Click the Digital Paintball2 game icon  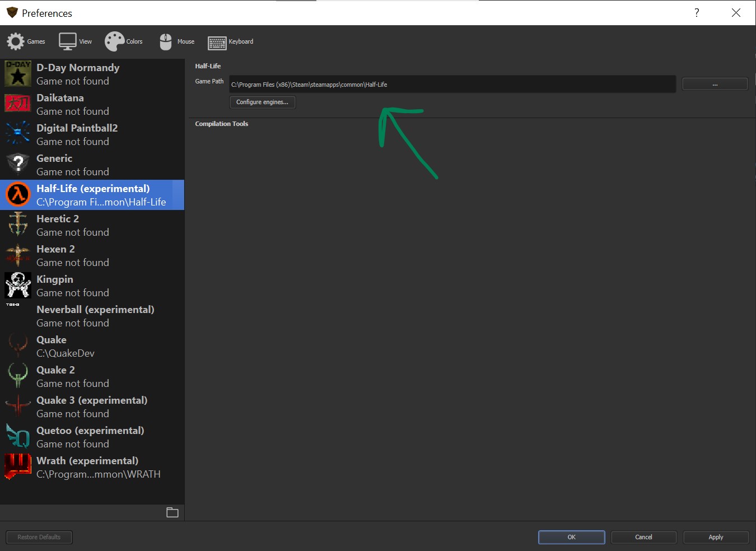point(18,134)
